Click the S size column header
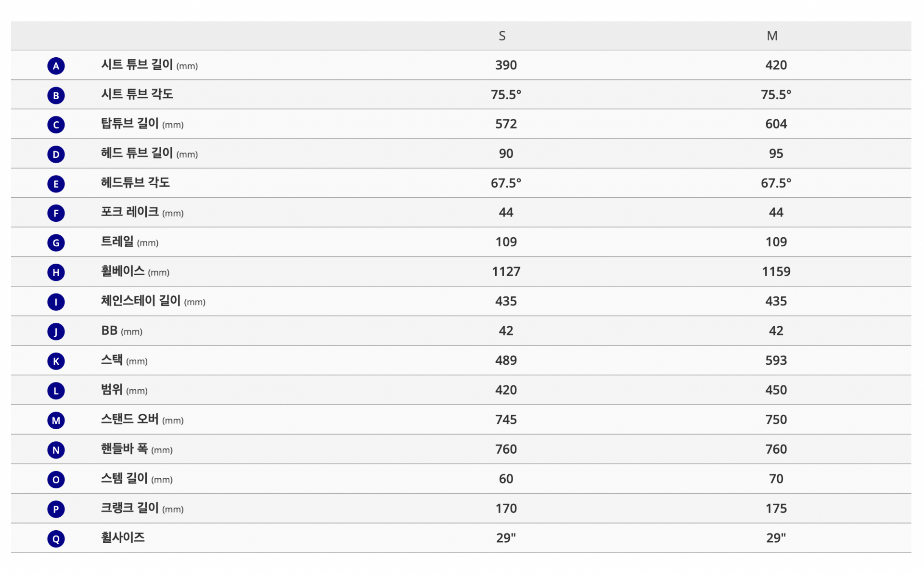Viewport: 924px width, 574px height. point(502,36)
